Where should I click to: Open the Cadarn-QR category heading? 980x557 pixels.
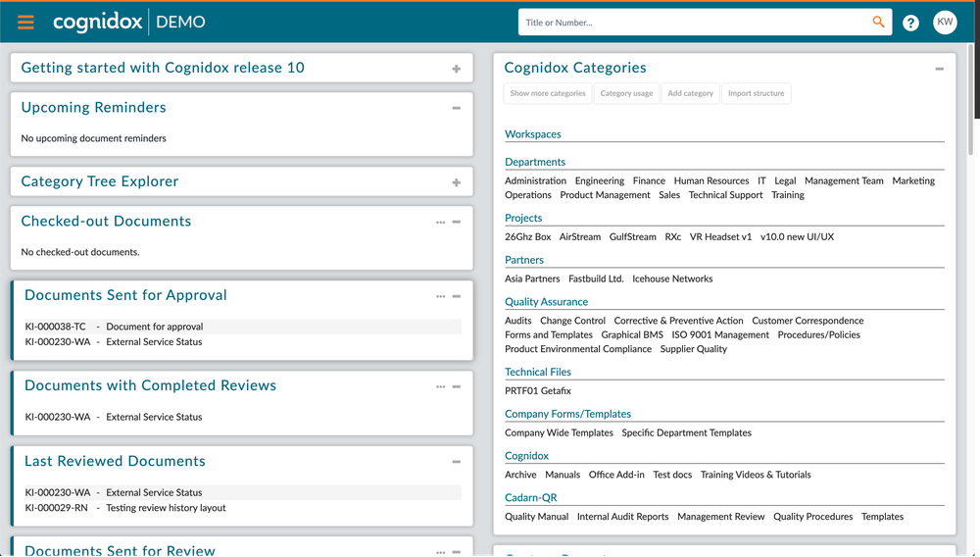point(530,497)
